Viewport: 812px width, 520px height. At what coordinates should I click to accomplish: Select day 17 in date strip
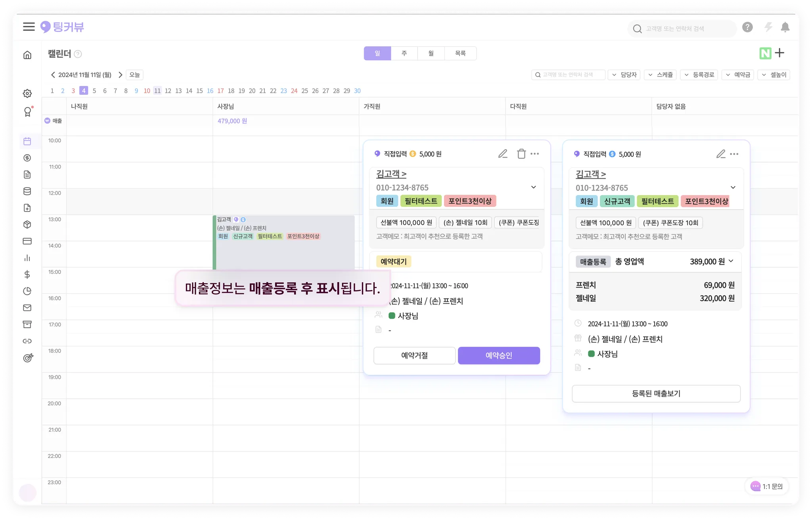(220, 91)
